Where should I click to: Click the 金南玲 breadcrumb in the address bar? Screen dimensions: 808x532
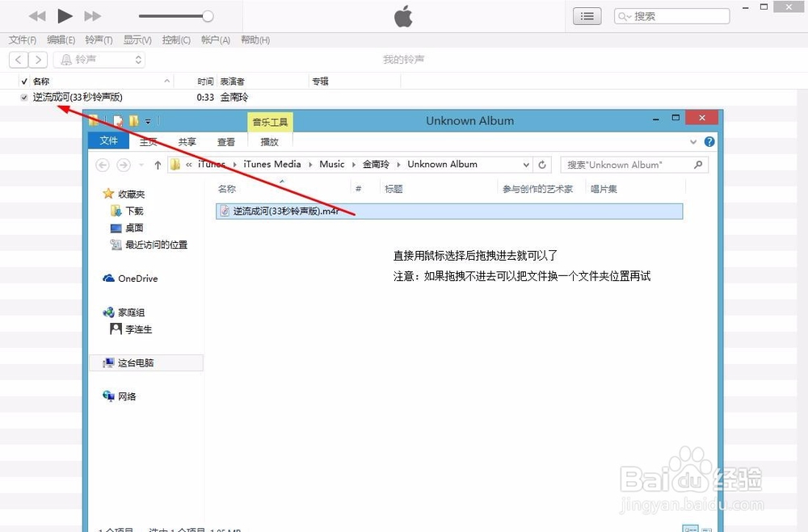pos(377,164)
